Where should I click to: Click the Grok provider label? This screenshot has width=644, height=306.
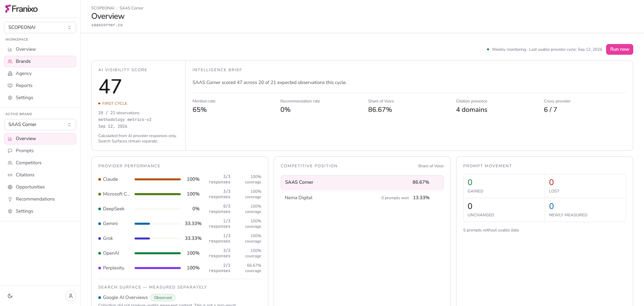[108, 238]
